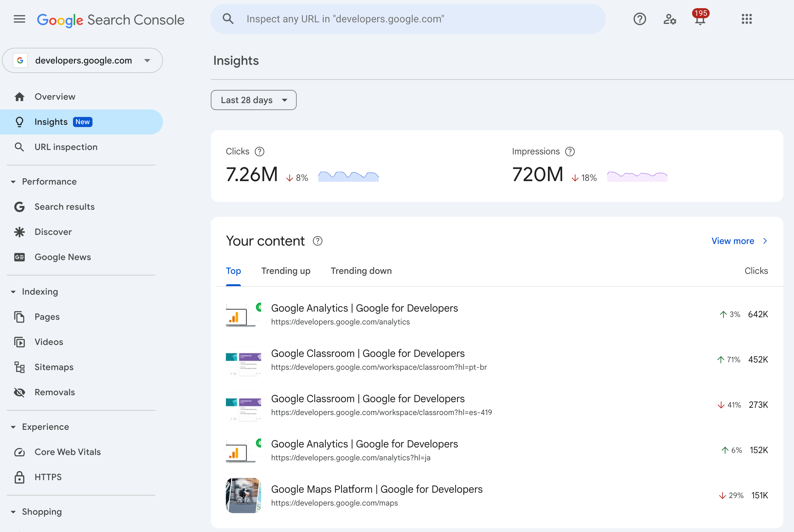This screenshot has width=794, height=532.
Task: Click the Google Search Console logo
Action: click(x=111, y=20)
